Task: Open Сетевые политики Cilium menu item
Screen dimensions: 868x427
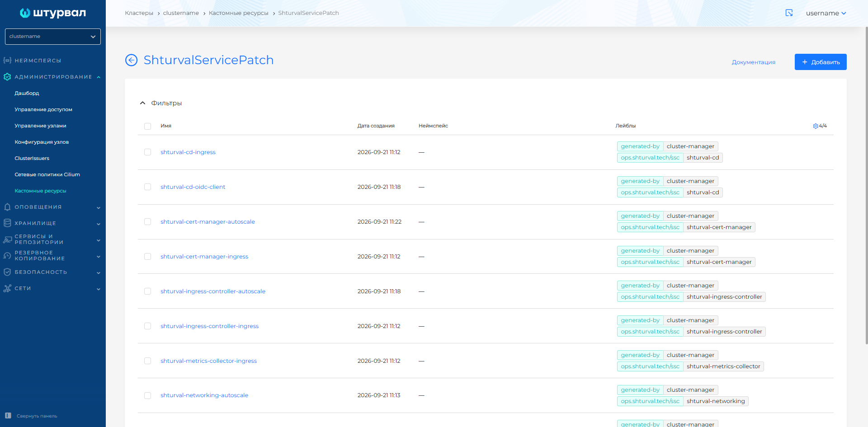Action: [x=47, y=175]
